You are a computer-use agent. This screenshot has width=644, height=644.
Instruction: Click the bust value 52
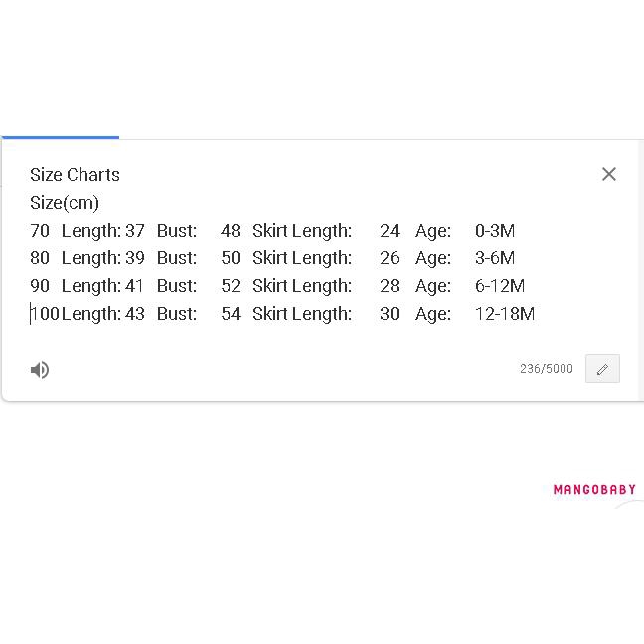click(231, 286)
